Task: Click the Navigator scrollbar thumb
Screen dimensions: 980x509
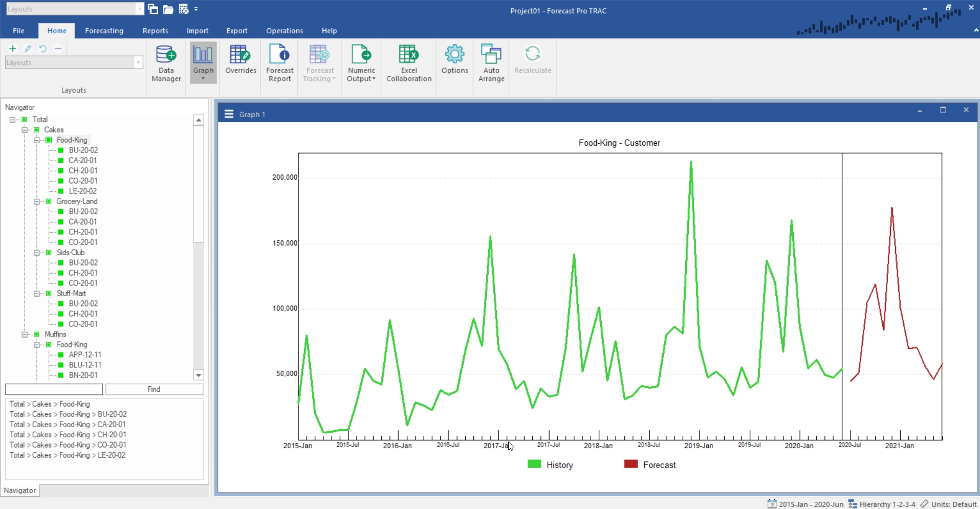Action: tap(199, 184)
